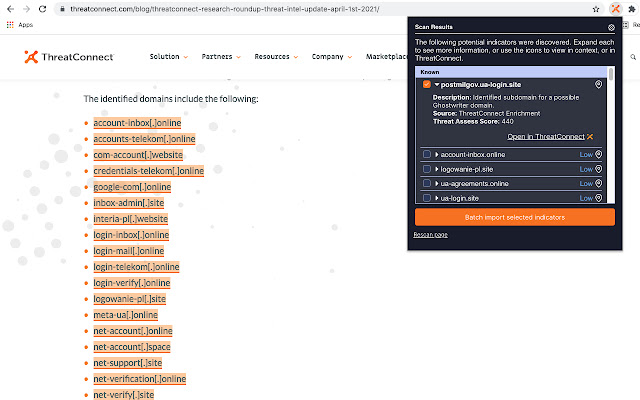Image resolution: width=640 pixels, height=400 pixels.
Task: Click highlighted domain net-verification[.]online
Action: (x=140, y=379)
